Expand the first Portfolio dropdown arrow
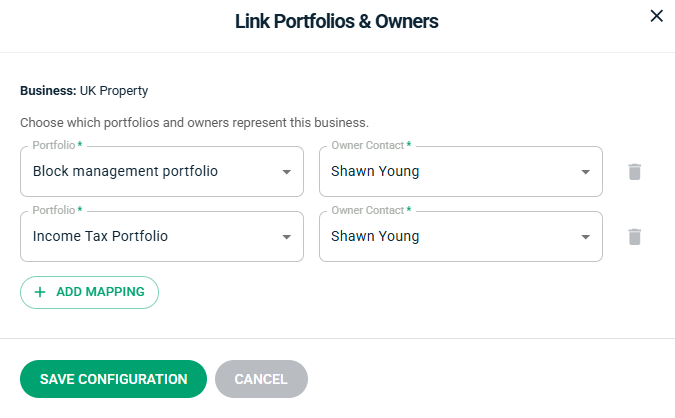 click(286, 172)
